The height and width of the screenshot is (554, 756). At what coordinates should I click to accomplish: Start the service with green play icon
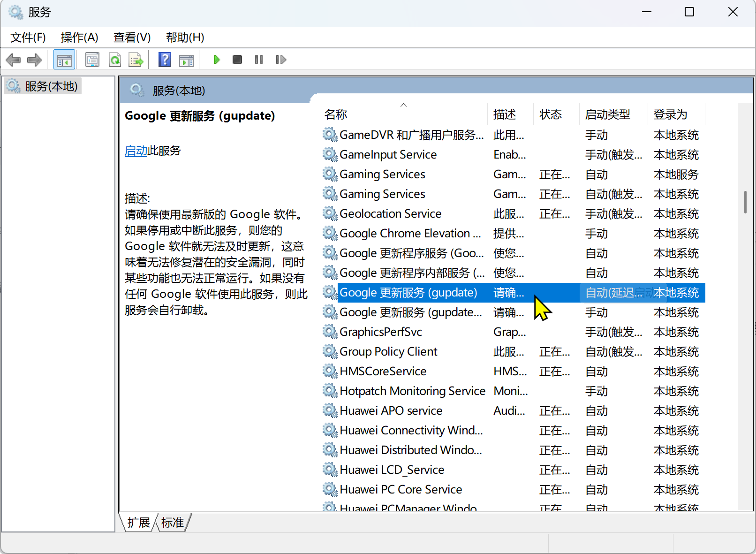tap(216, 60)
